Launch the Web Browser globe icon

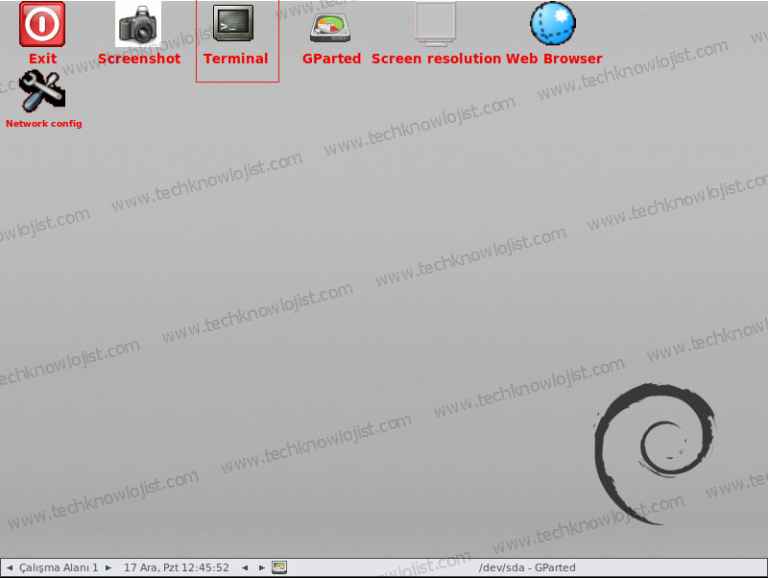pyautogui.click(x=553, y=24)
